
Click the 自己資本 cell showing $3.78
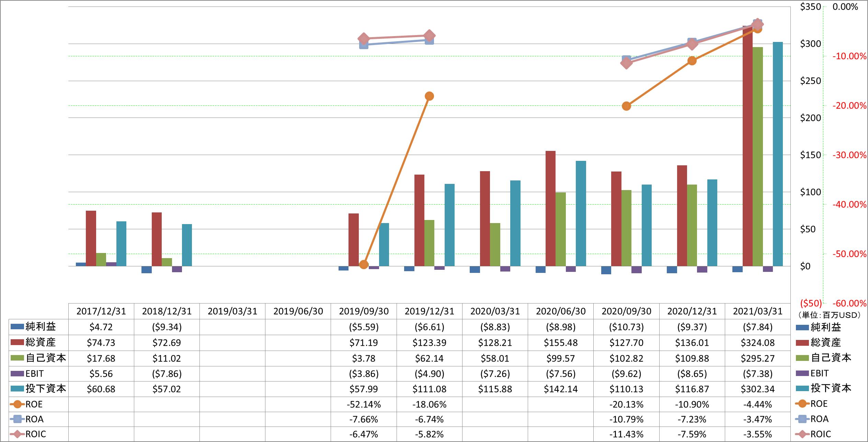(x=364, y=358)
